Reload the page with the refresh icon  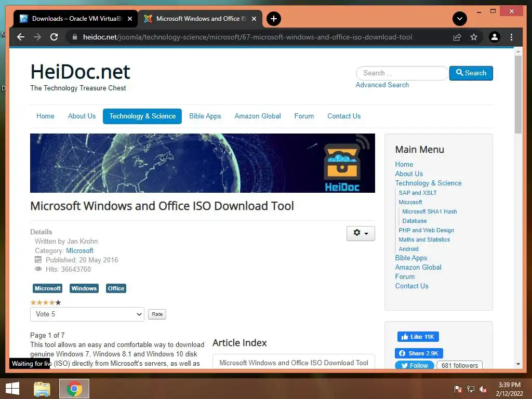click(x=54, y=37)
